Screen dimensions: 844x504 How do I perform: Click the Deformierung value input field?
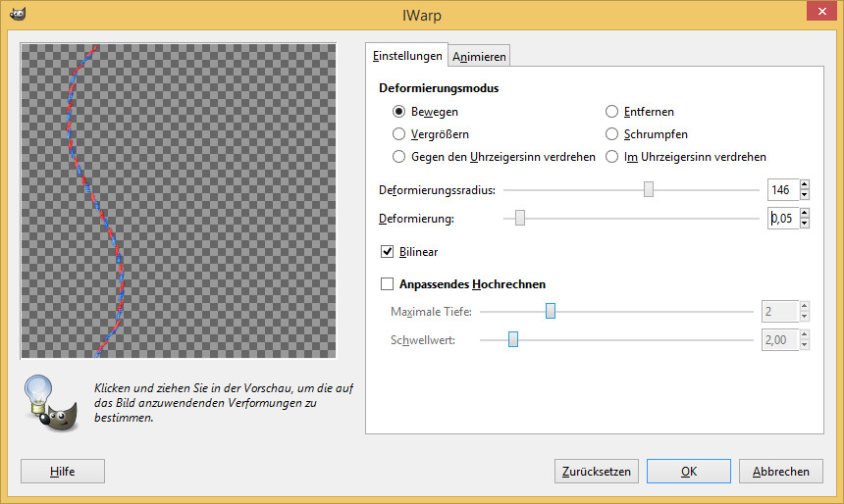(782, 219)
